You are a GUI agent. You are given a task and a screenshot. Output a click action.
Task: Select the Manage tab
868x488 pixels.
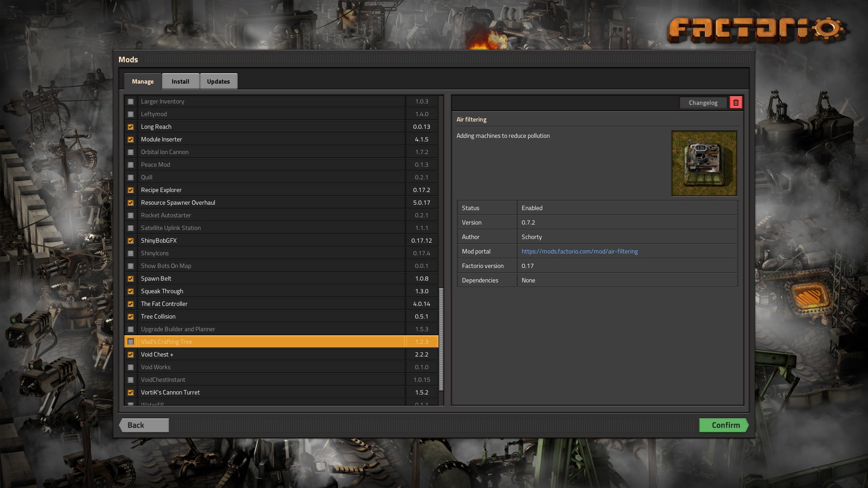click(x=142, y=81)
